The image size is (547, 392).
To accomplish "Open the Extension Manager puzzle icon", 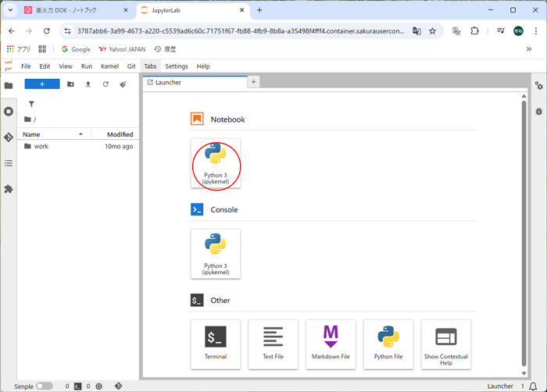I will point(9,189).
